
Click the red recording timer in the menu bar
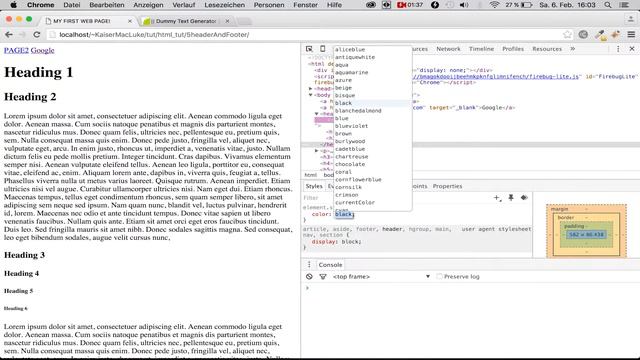[410, 5]
